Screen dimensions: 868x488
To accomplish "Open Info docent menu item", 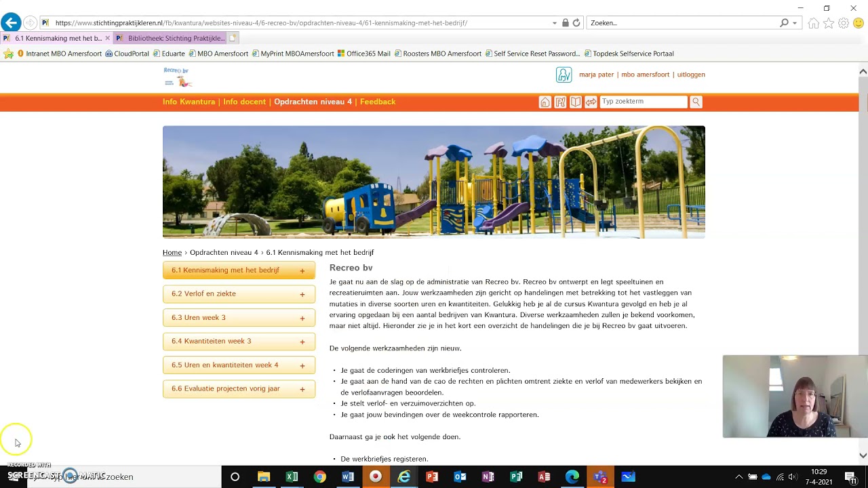I will pos(244,102).
